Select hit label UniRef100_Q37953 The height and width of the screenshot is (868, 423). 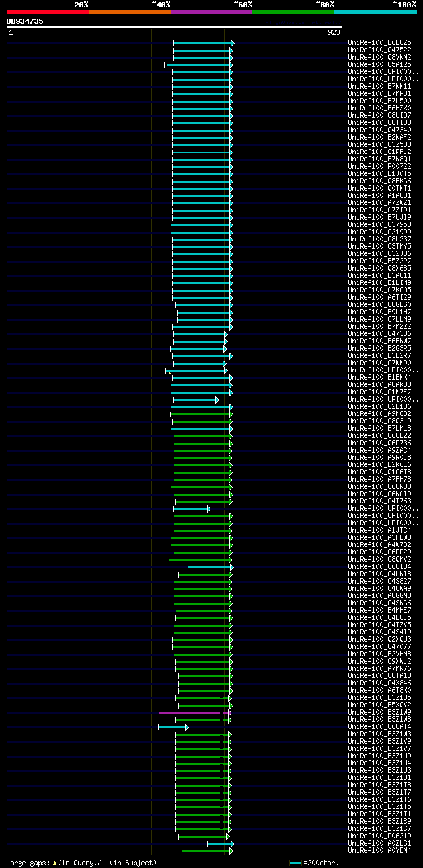point(381,224)
